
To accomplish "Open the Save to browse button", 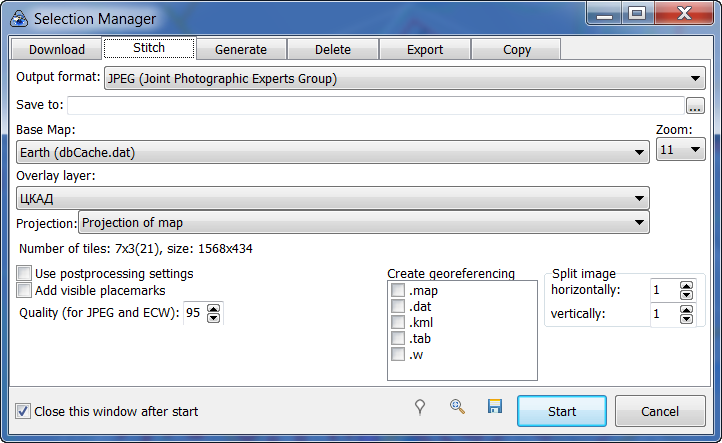I will pyautogui.click(x=696, y=106).
